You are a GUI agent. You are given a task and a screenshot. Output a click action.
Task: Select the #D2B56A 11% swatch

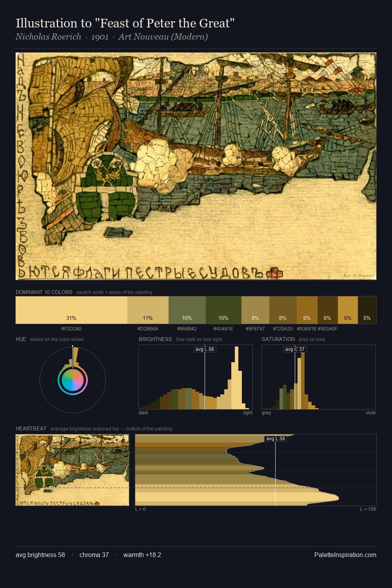[x=148, y=310]
